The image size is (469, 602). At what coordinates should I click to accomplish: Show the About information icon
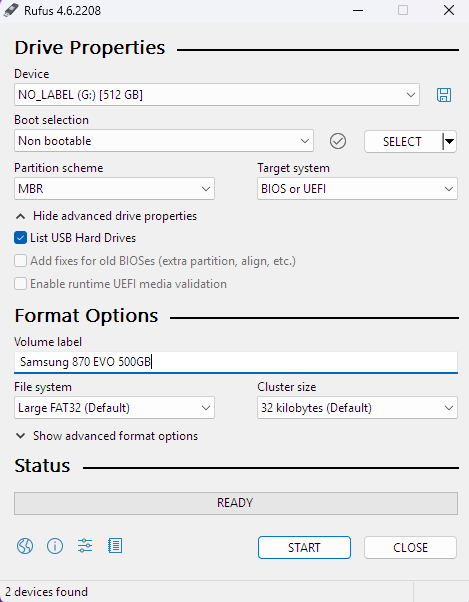pyautogui.click(x=55, y=546)
